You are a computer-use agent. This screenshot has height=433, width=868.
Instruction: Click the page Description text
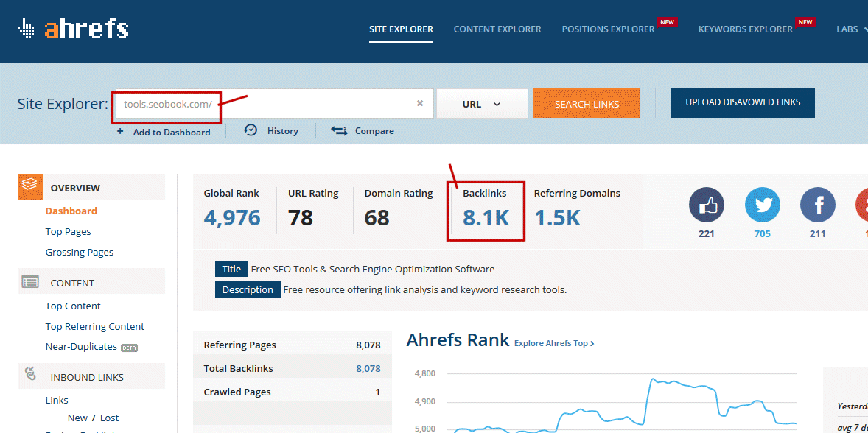[425, 289]
